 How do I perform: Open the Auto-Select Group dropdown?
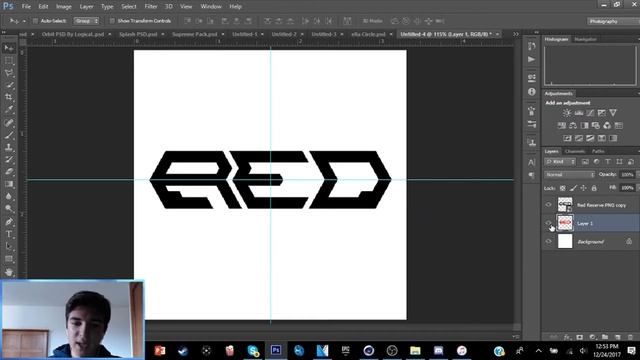coord(86,21)
